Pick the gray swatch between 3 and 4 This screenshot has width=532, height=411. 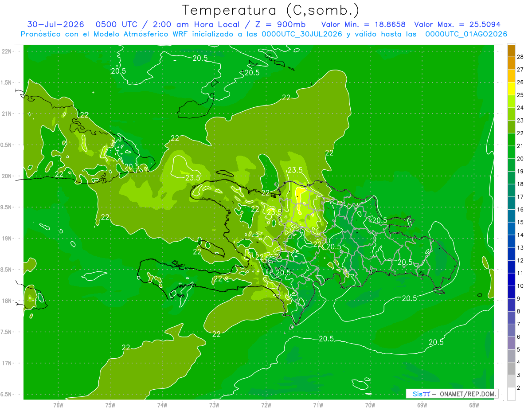click(511, 369)
